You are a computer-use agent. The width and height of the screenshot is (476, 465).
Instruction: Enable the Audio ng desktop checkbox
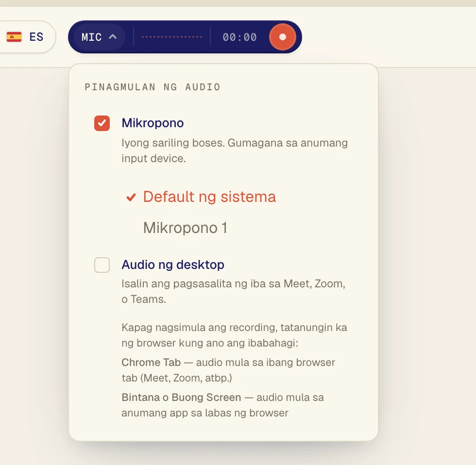pos(102,265)
